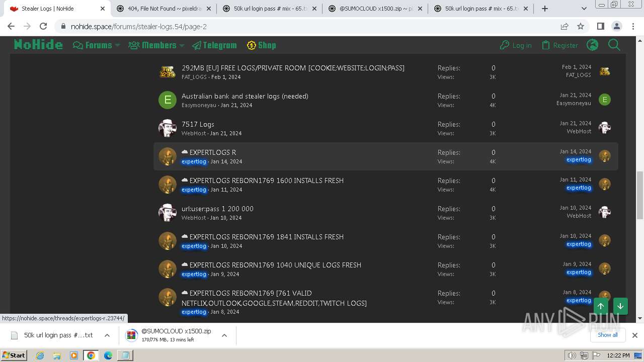Go forward in browser
The height and width of the screenshot is (362, 644).
click(27, 26)
